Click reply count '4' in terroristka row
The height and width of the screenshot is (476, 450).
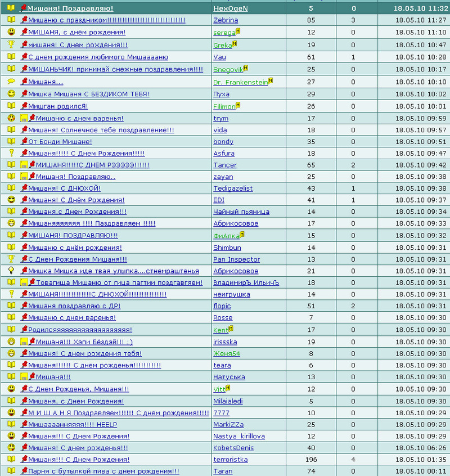coord(353,460)
